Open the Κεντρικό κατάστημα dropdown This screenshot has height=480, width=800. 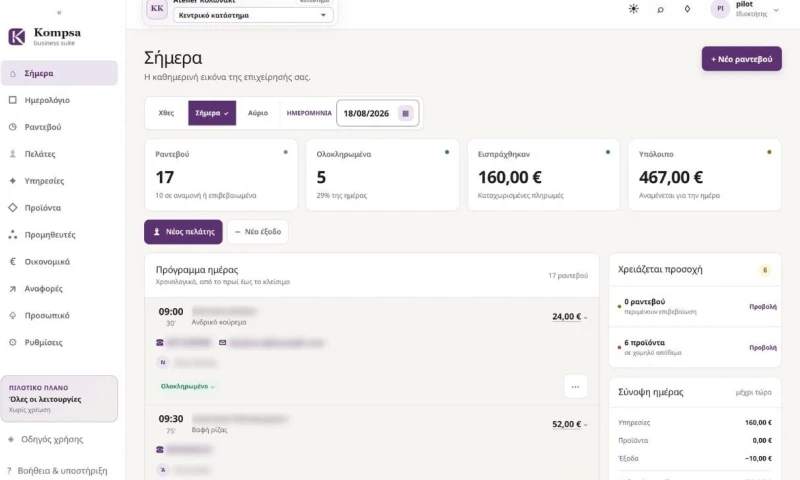tap(253, 15)
